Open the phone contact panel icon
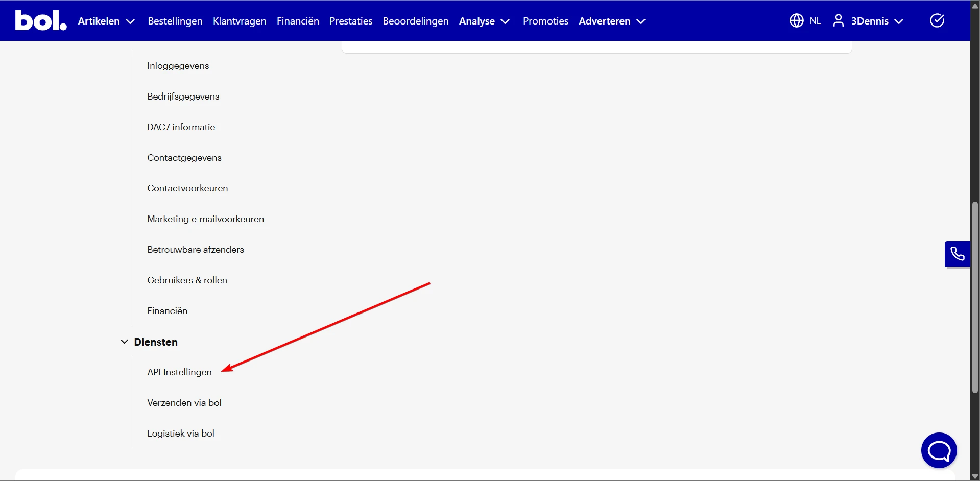This screenshot has height=481, width=980. (958, 253)
